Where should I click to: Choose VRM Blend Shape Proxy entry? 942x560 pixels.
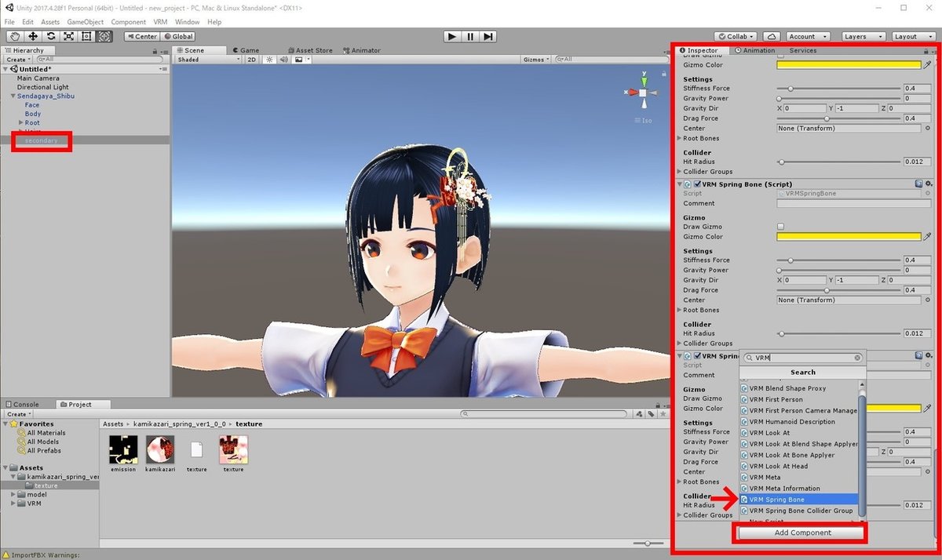click(800, 388)
